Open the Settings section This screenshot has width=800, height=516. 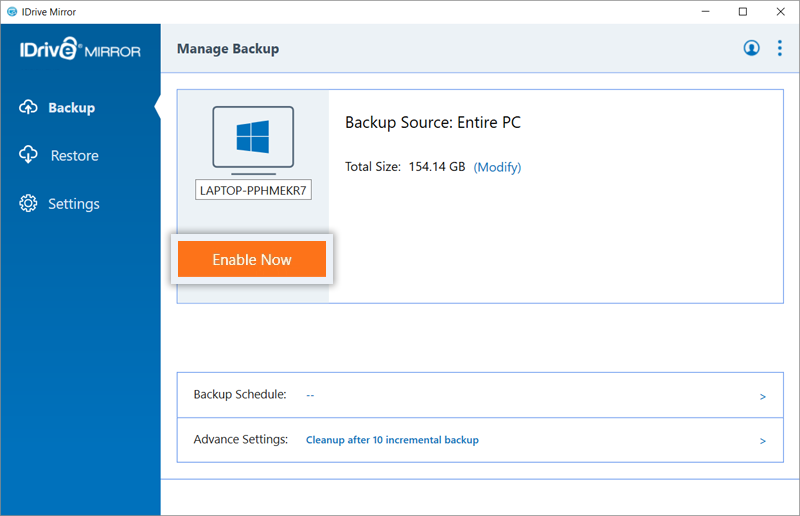(x=74, y=204)
